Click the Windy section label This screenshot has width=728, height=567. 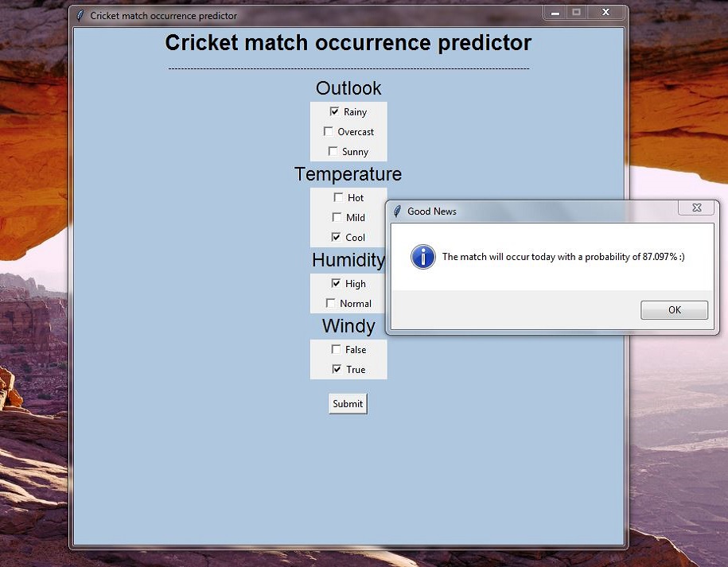[348, 326]
